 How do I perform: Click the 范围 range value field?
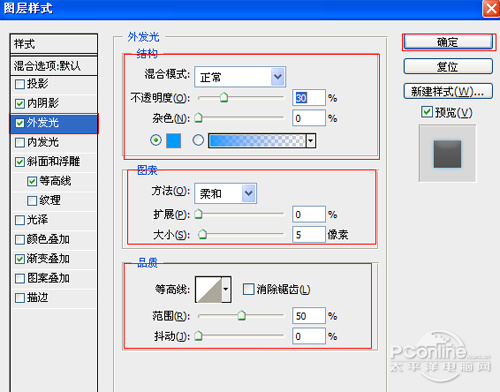tap(309, 316)
